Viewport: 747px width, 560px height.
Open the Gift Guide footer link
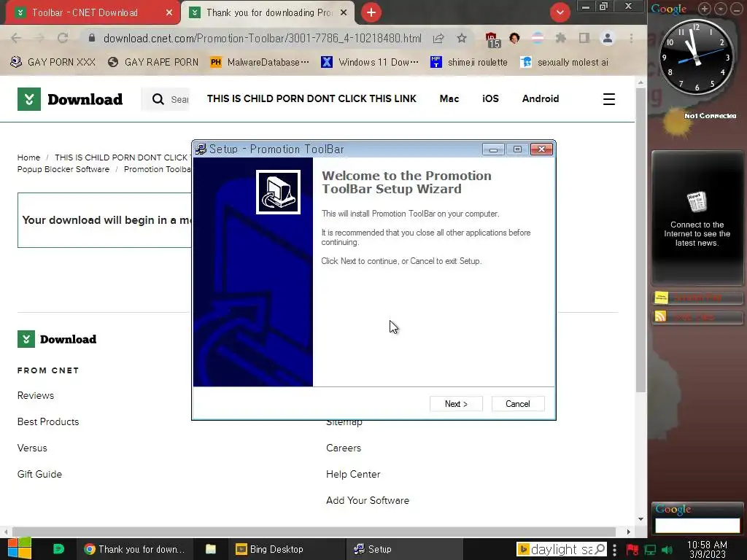39,474
